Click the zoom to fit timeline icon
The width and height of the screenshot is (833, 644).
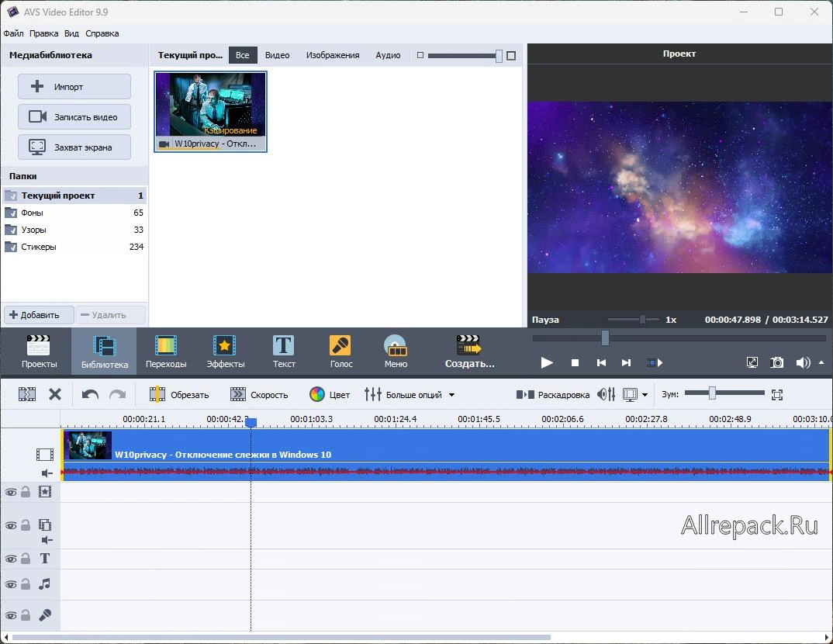tap(776, 394)
